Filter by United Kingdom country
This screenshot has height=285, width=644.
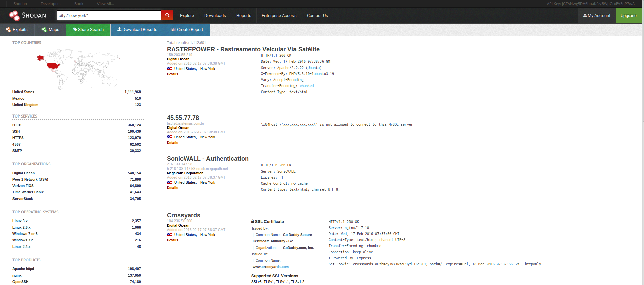pyautogui.click(x=25, y=105)
